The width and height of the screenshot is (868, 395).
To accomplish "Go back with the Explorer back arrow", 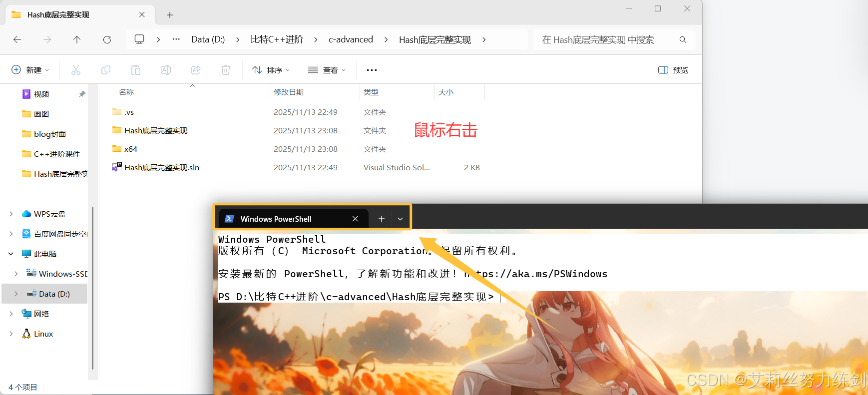I will pyautogui.click(x=17, y=39).
